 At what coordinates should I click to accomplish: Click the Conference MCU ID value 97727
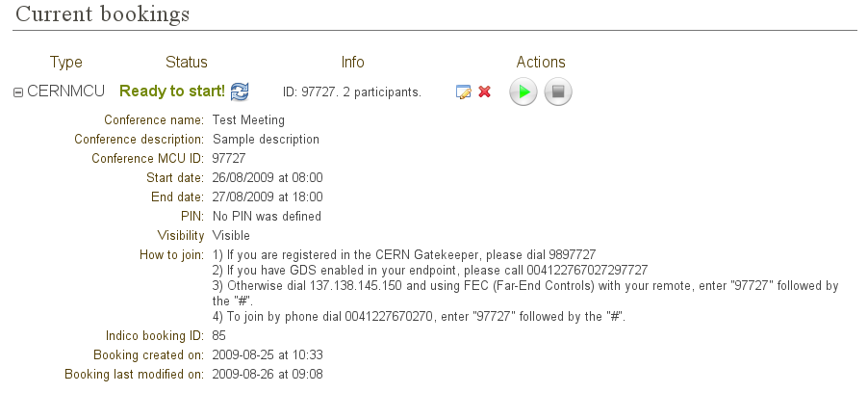pyautogui.click(x=229, y=159)
